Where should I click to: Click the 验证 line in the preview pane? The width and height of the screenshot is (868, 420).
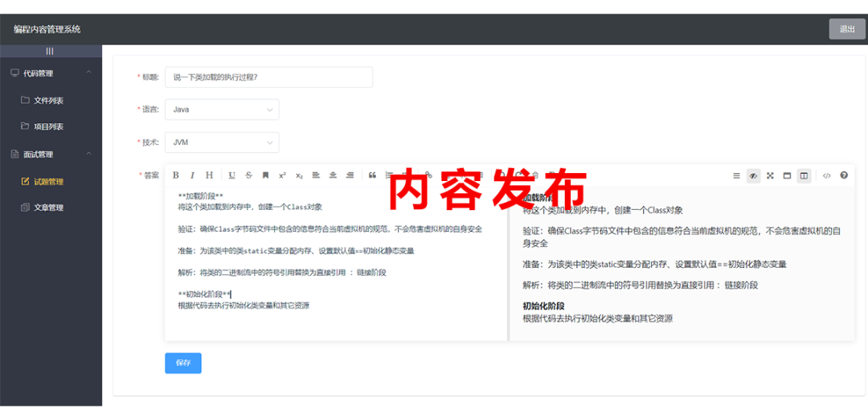click(682, 237)
